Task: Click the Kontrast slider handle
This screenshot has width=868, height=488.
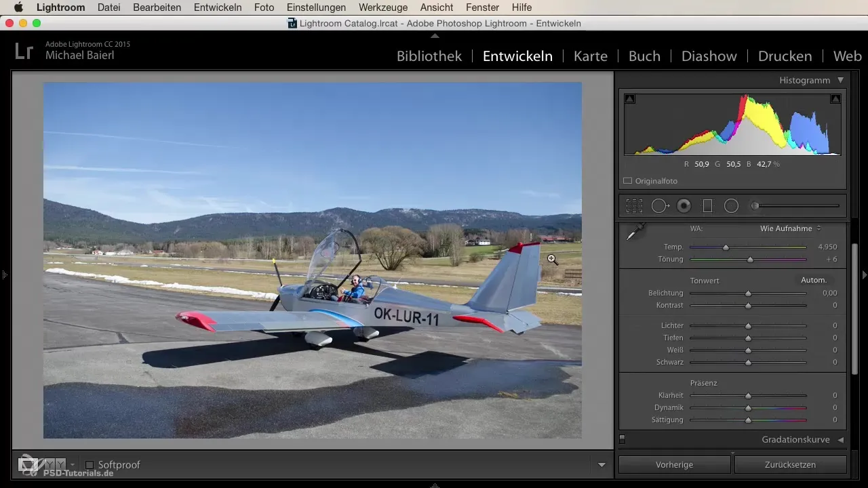Action: 748,306
